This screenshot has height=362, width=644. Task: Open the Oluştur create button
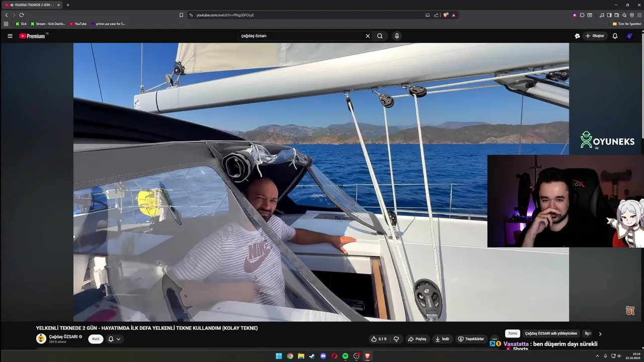(x=595, y=36)
